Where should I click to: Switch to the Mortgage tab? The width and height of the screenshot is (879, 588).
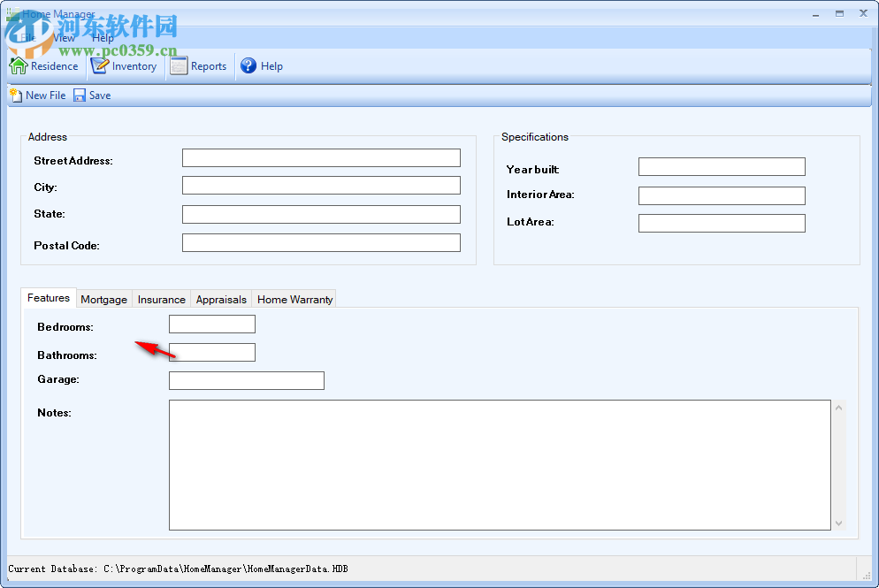tap(103, 300)
